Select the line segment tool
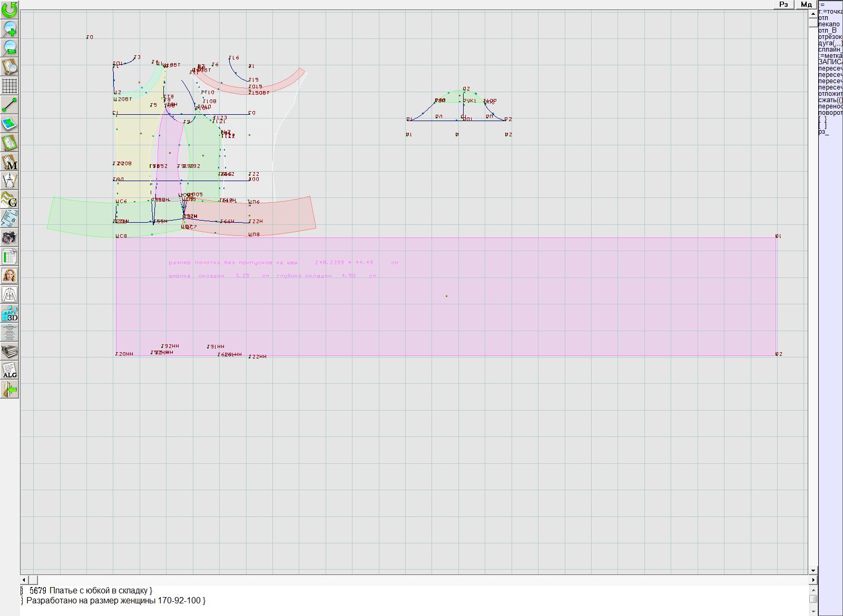The image size is (843, 616). (9, 105)
